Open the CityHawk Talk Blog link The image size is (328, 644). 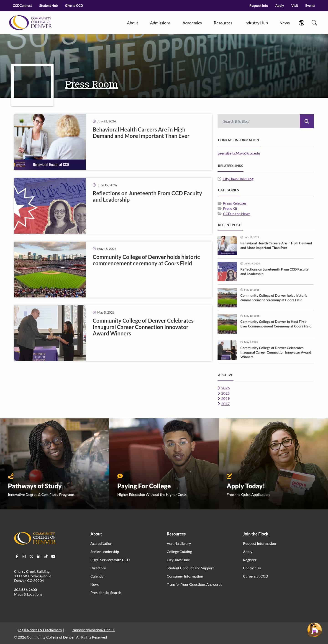click(x=238, y=179)
